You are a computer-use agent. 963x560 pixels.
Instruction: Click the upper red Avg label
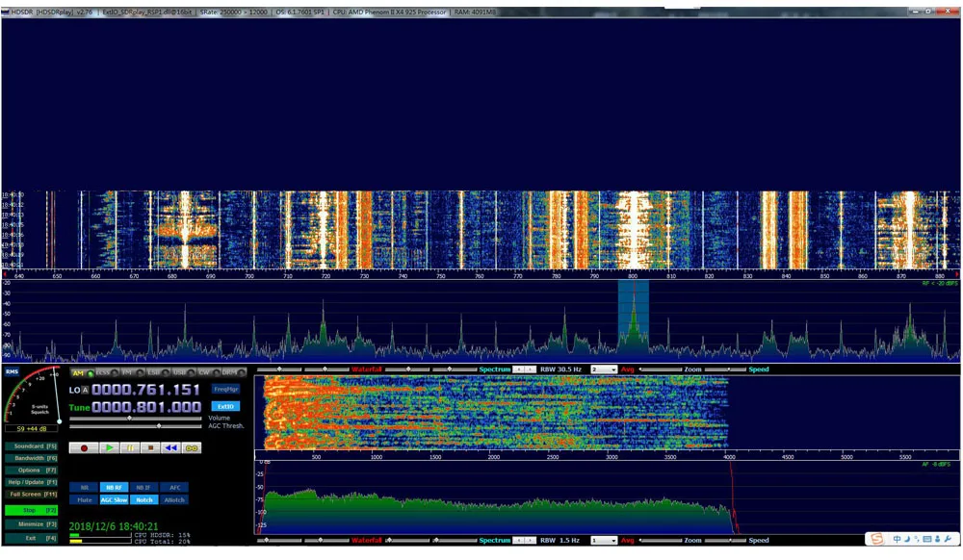point(628,369)
